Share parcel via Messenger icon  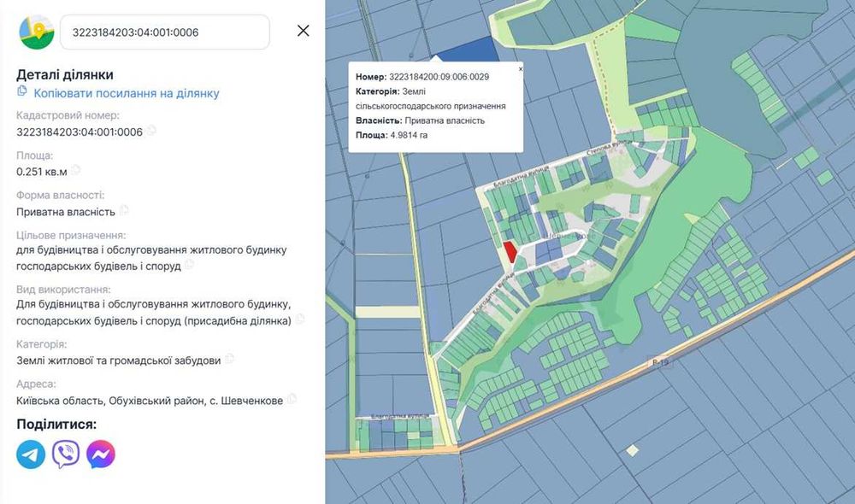(101, 454)
